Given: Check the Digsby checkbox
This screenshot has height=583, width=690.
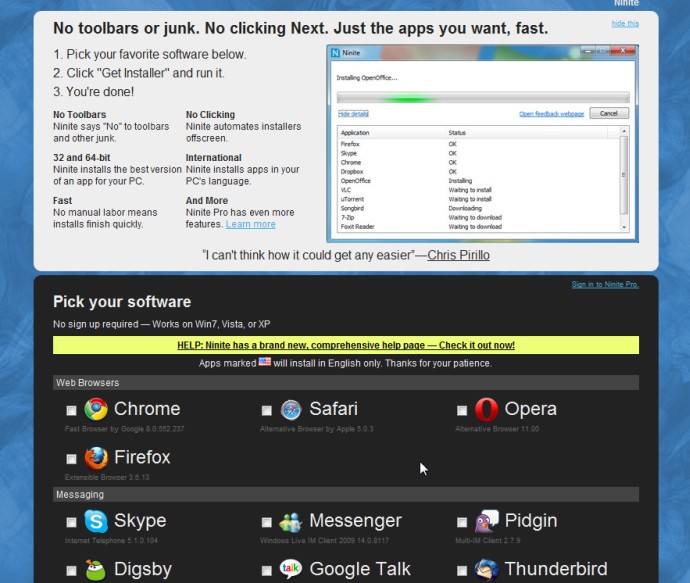Looking at the screenshot, I should click(71, 571).
